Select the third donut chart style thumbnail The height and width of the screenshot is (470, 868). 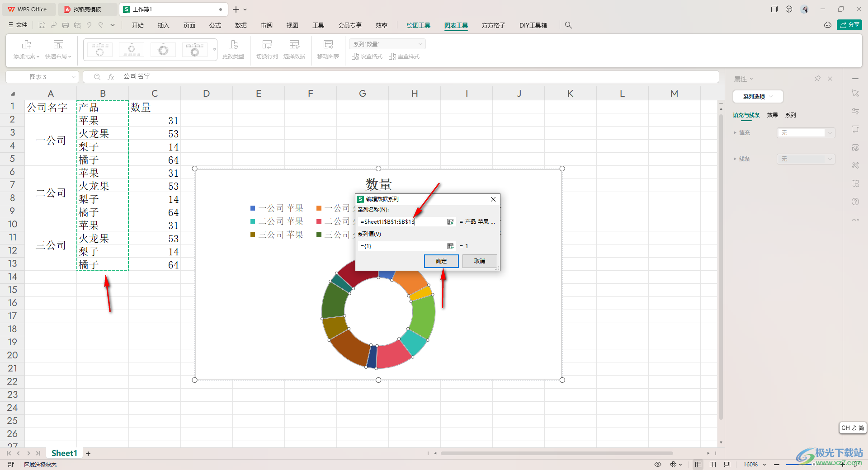pos(163,49)
